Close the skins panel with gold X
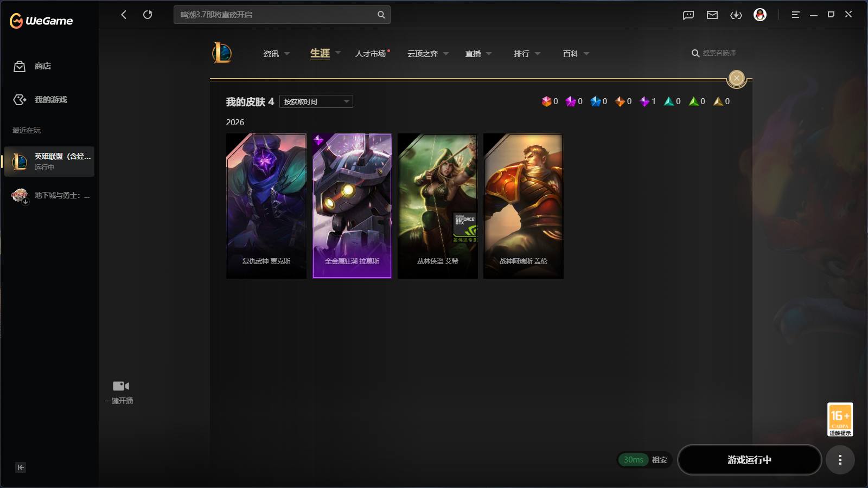 point(736,78)
